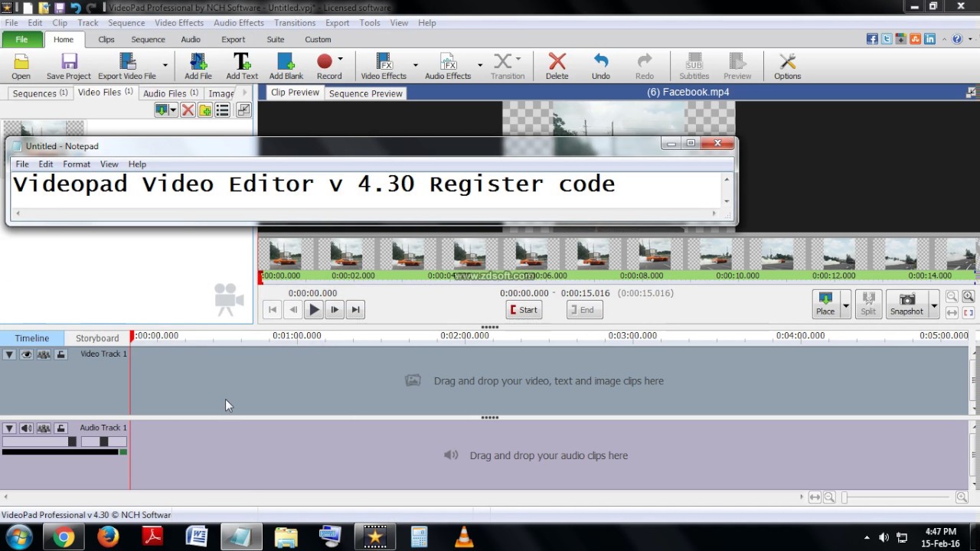Undo the last action in toolbar

pos(601,67)
